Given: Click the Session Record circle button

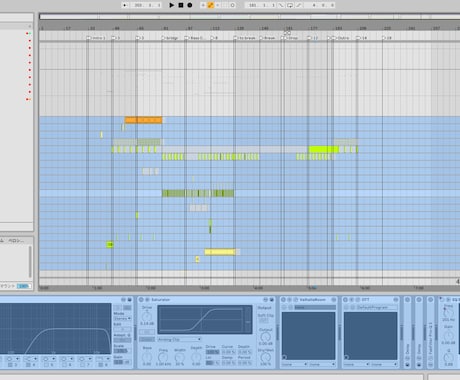Looking at the screenshot, I should point(233,5).
